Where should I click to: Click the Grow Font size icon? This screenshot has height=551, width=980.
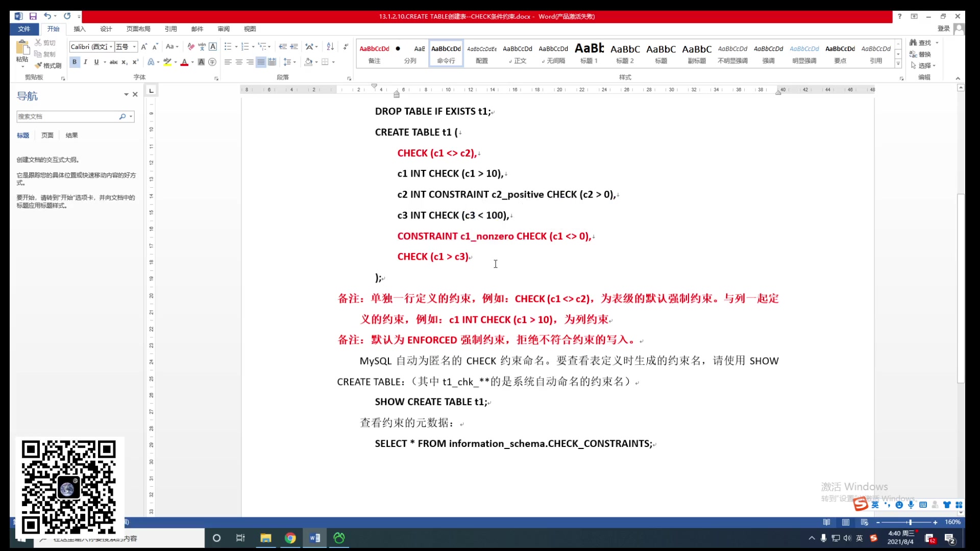pyautogui.click(x=144, y=46)
